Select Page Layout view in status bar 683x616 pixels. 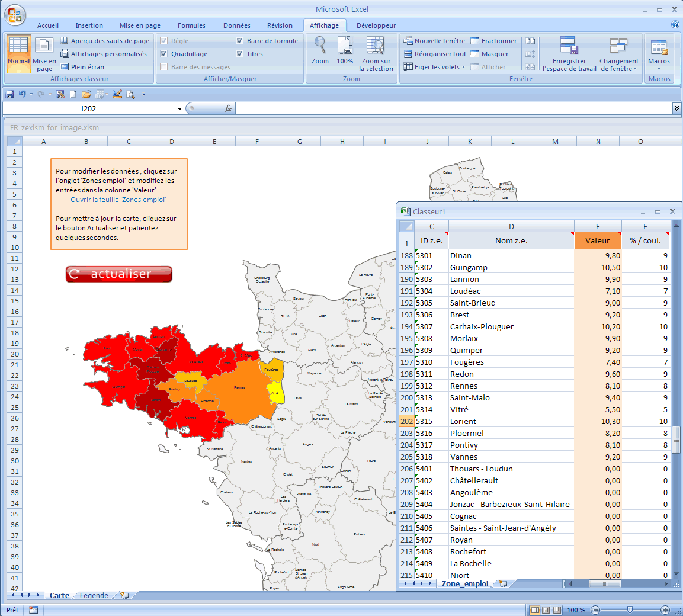546,610
